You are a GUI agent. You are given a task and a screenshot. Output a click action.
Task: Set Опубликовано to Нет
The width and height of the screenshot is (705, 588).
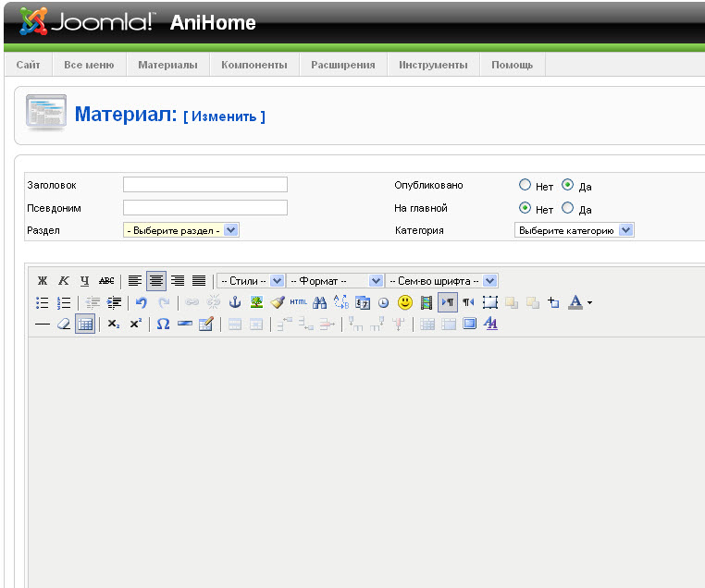[526, 185]
